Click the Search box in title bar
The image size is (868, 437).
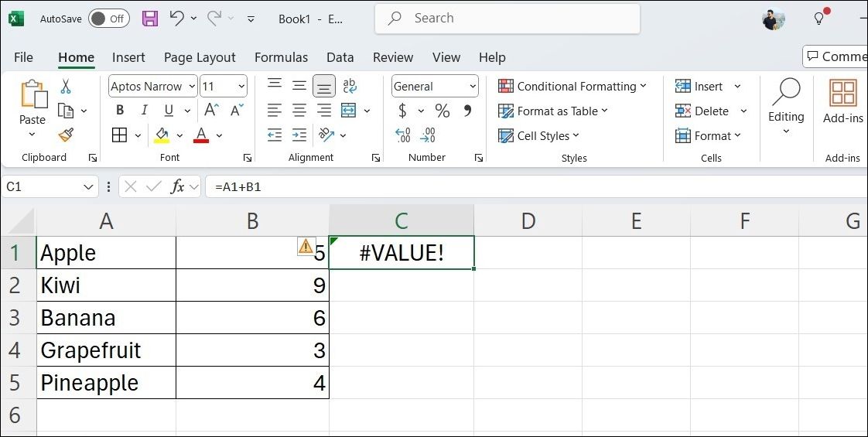tap(507, 19)
